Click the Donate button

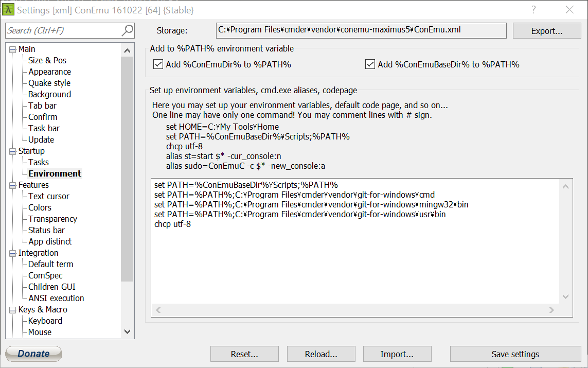tap(34, 354)
